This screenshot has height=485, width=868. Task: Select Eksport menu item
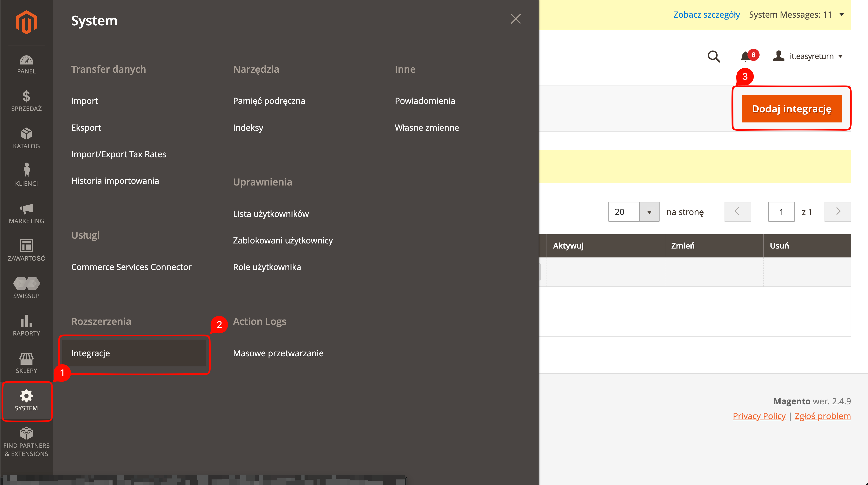click(86, 127)
